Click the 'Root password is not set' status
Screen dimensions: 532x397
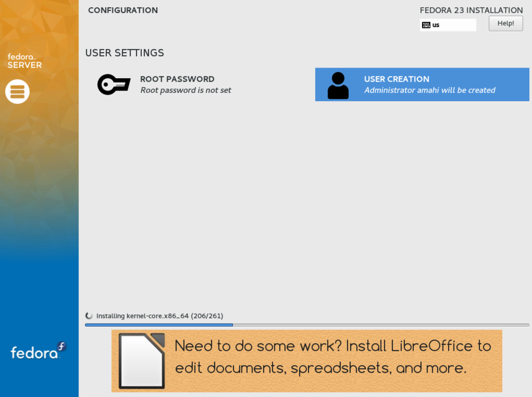pyautogui.click(x=186, y=91)
